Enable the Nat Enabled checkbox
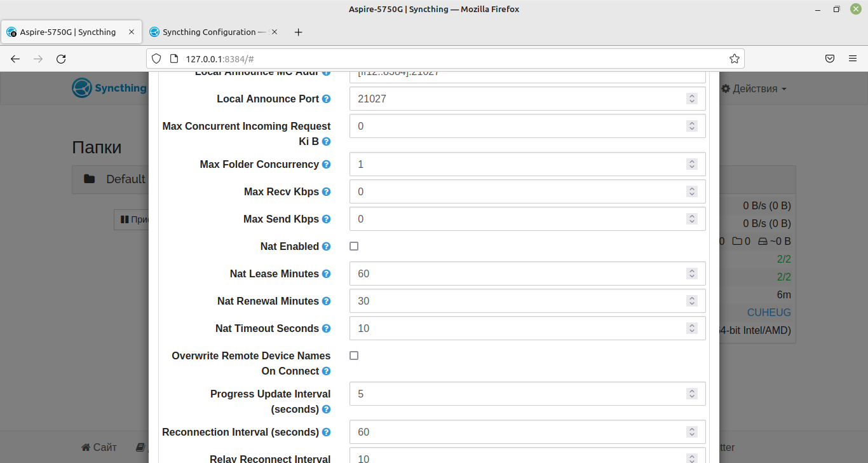Viewport: 868px width, 463px height. [354, 246]
